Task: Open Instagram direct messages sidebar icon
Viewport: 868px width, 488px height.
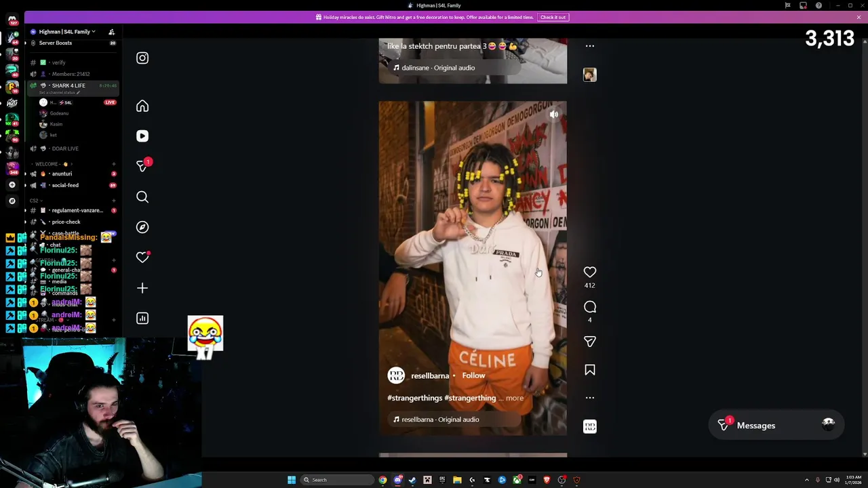Action: coord(142,166)
